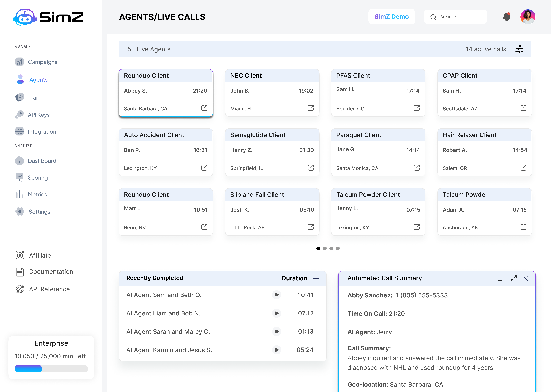Image resolution: width=551 pixels, height=392 pixels.
Task: Open API Keys page
Action: 32,115
